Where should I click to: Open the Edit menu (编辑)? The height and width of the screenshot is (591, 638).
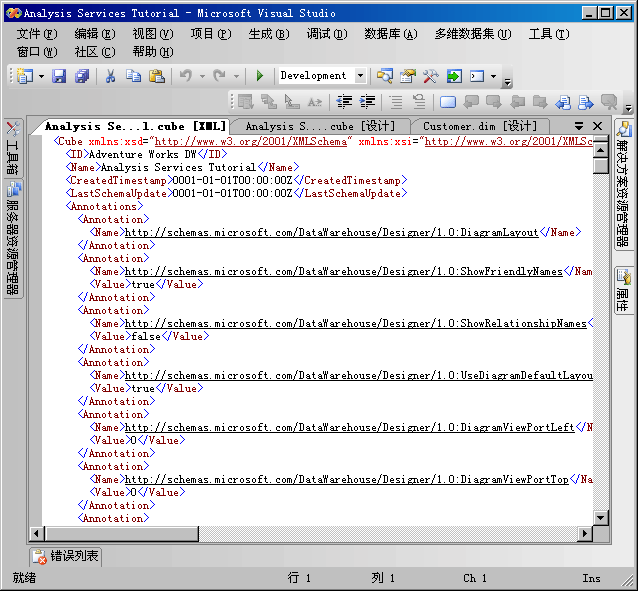pyautogui.click(x=95, y=34)
